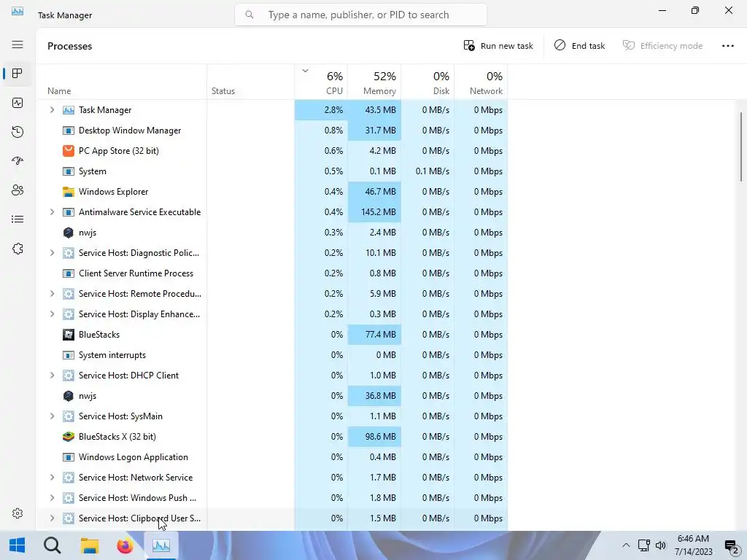Open File Explorer from the taskbar
The image size is (747, 560).
(89, 545)
